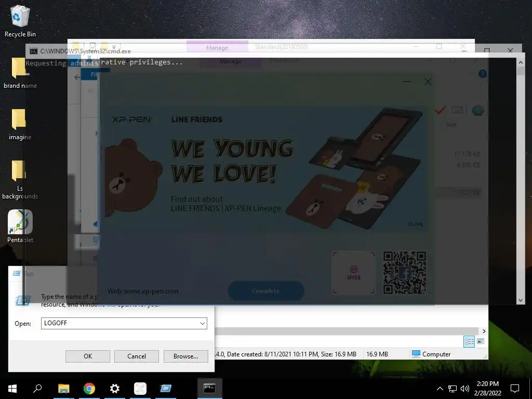532x399 pixels.
Task: Click the teal shell toolbar icon
Action: click(x=478, y=110)
